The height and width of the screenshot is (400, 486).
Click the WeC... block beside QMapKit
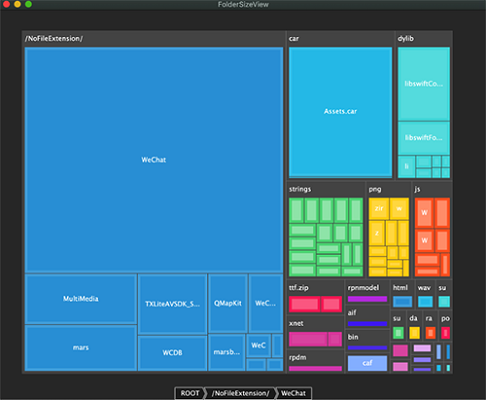[266, 303]
